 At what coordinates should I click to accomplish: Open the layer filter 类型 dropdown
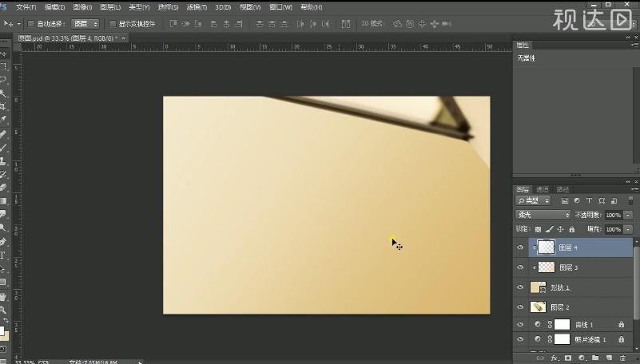coord(534,201)
